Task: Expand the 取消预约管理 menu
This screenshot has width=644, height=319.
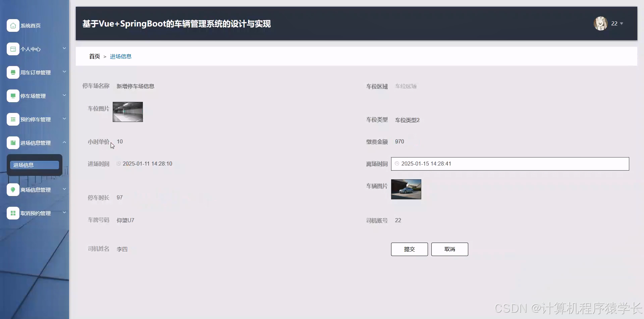Action: tap(64, 212)
